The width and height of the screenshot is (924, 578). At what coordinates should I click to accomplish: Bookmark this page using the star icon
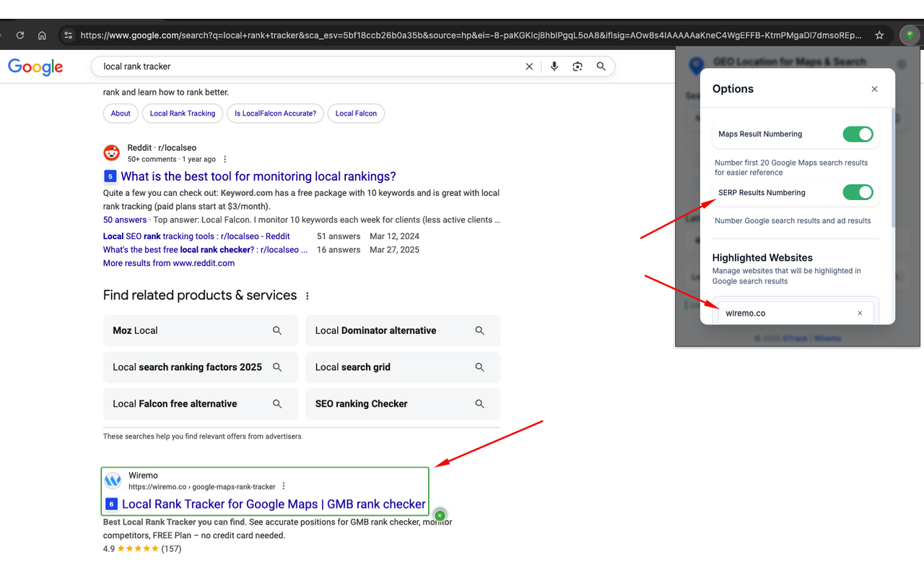tap(880, 35)
